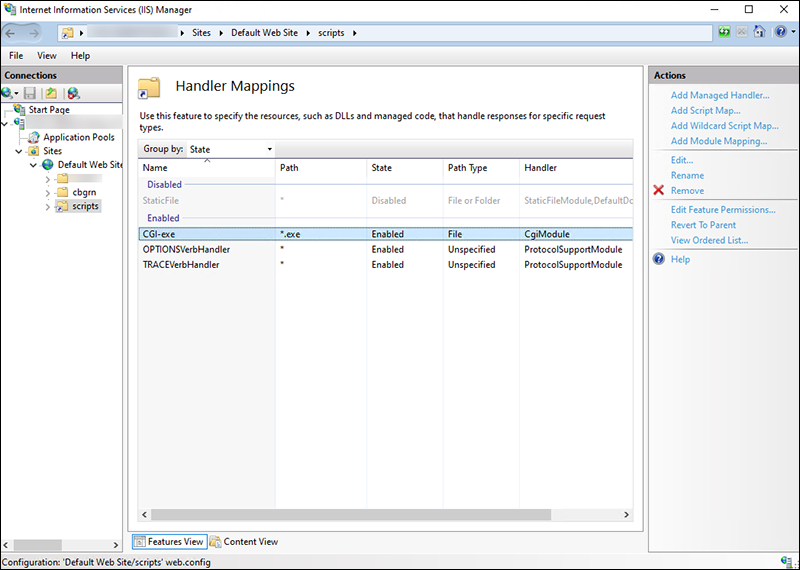Click the Default Web Site globe icon
Viewport: 800px width, 570px height.
click(48, 165)
